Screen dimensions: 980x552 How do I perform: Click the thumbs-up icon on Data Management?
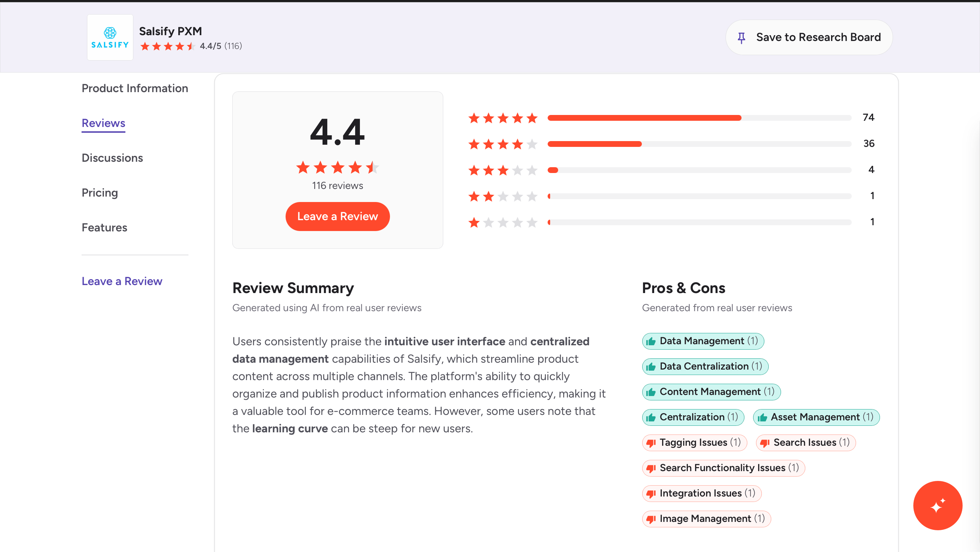(x=651, y=341)
